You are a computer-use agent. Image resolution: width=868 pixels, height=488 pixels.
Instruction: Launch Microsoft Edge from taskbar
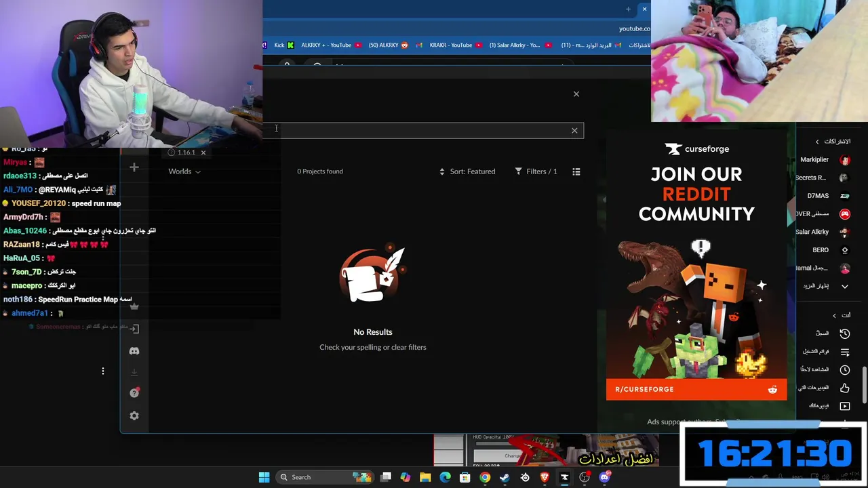(x=445, y=477)
